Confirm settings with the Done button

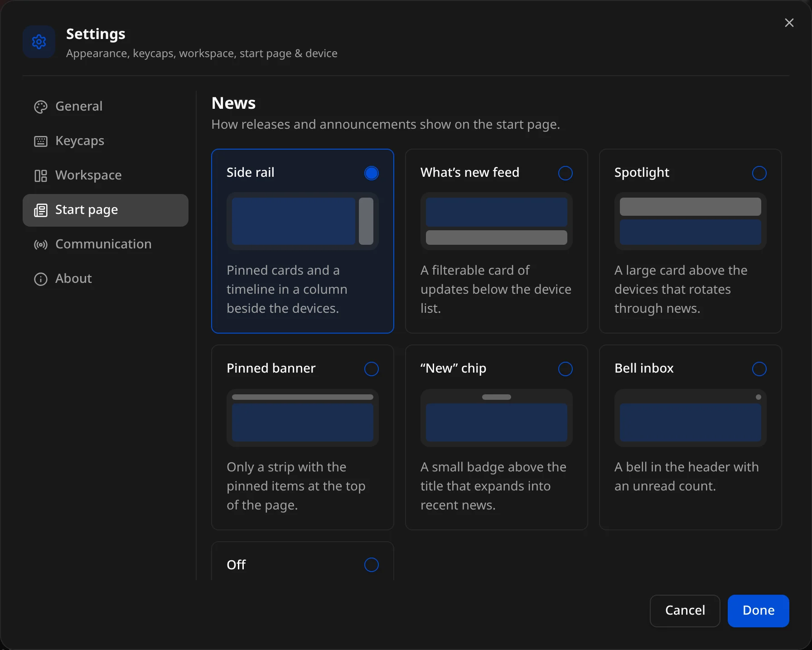759,611
